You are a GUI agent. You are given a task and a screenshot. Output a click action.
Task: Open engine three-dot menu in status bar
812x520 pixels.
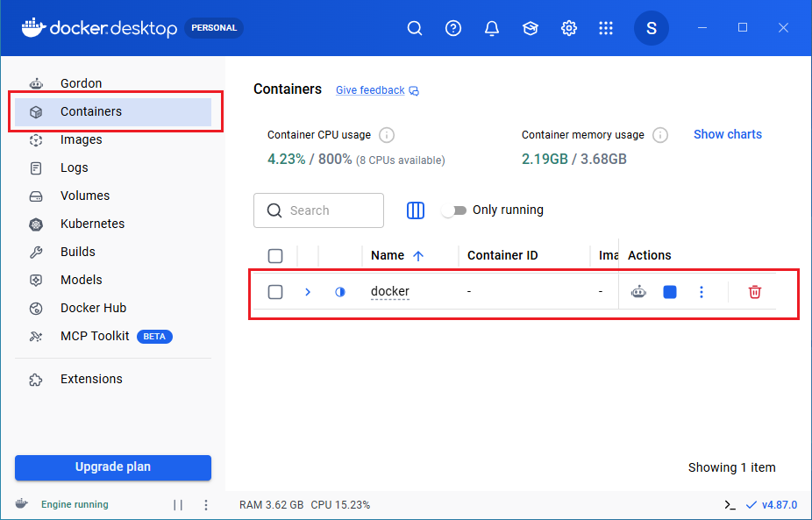[x=205, y=505]
